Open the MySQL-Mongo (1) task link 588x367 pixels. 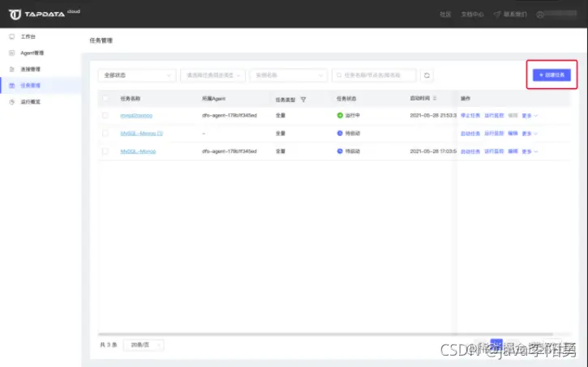pos(141,134)
